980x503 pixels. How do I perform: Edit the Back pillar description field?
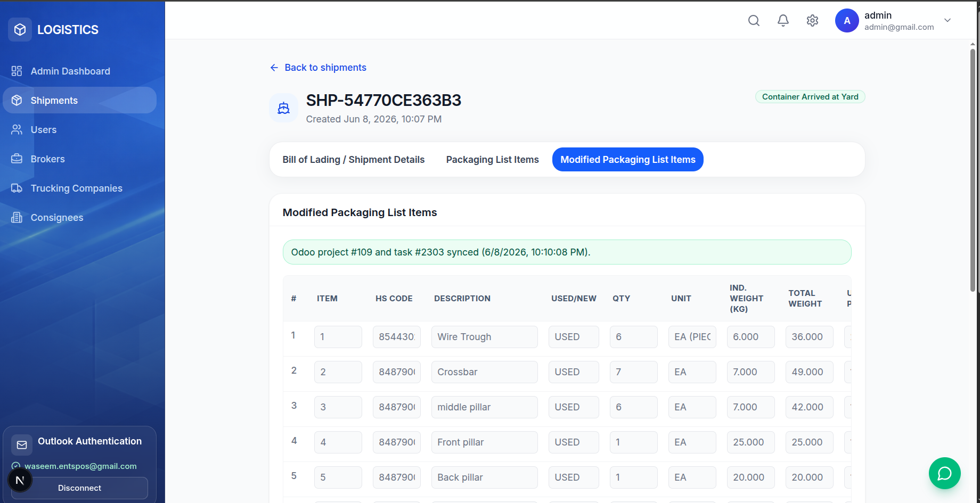point(485,477)
